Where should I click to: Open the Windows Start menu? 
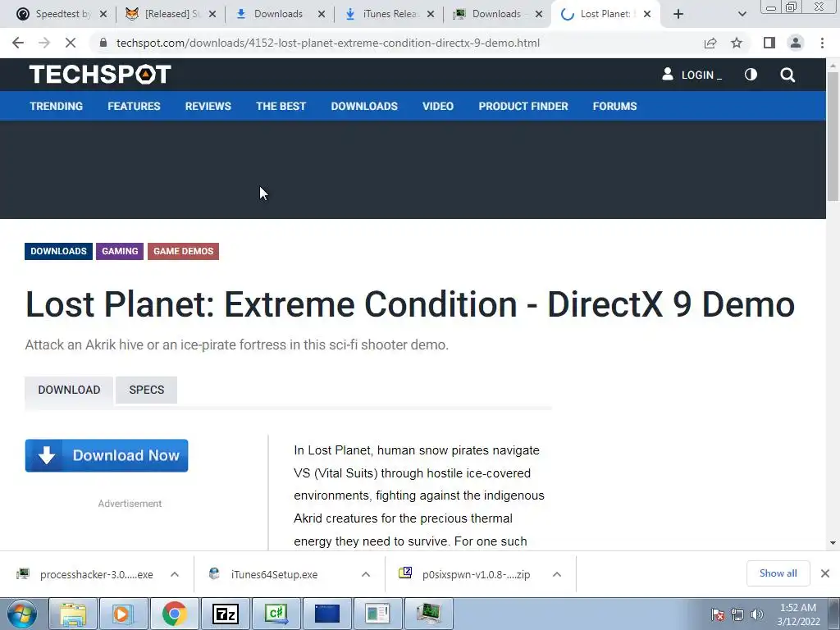(x=22, y=614)
